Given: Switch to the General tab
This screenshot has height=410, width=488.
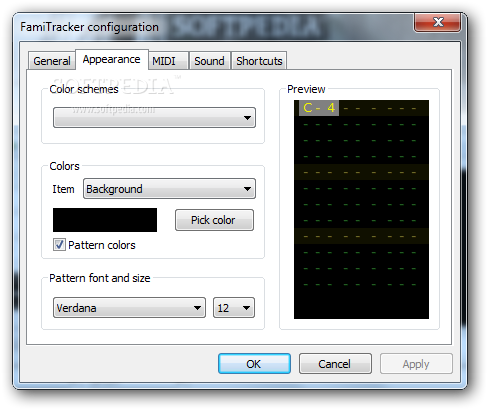Looking at the screenshot, I should 52,61.
